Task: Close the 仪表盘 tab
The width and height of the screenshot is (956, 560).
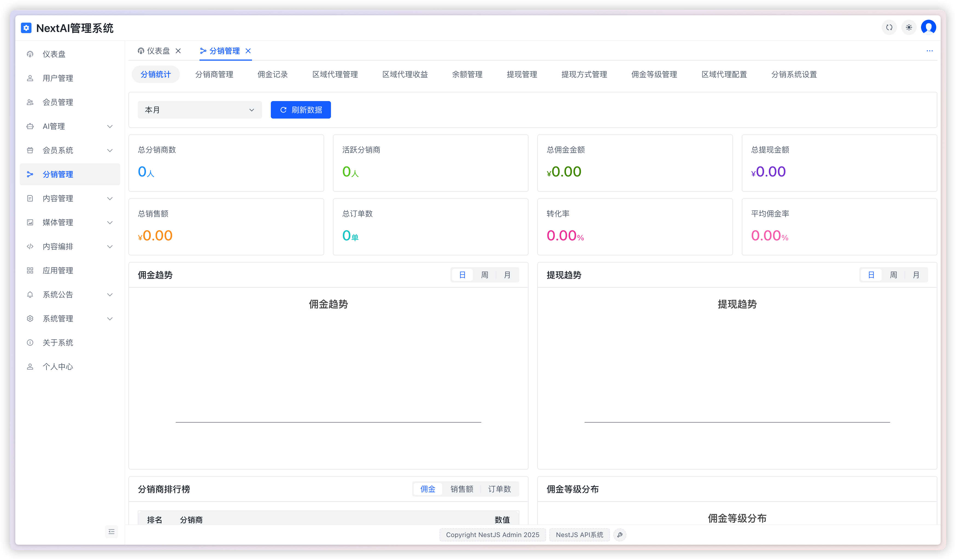Action: 178,51
